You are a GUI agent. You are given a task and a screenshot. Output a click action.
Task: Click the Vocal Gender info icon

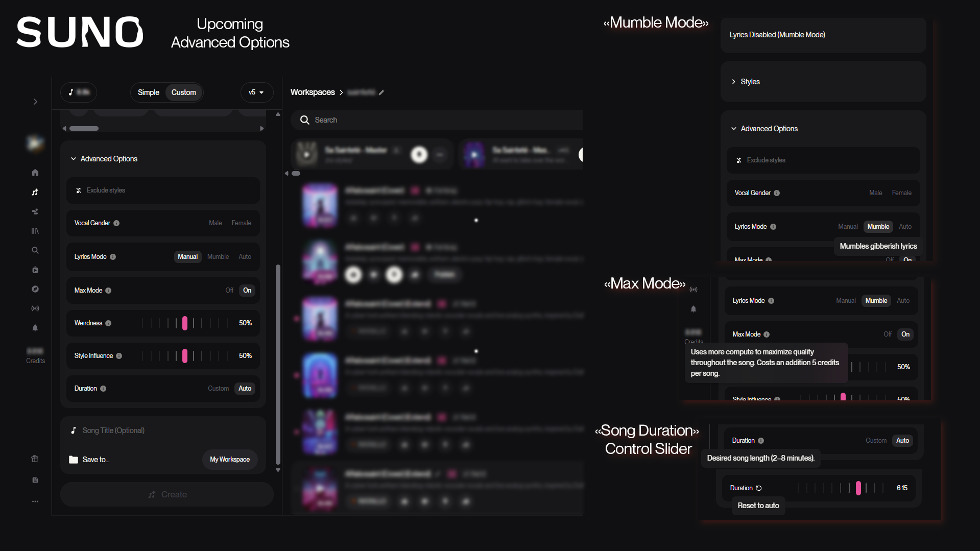coord(116,223)
